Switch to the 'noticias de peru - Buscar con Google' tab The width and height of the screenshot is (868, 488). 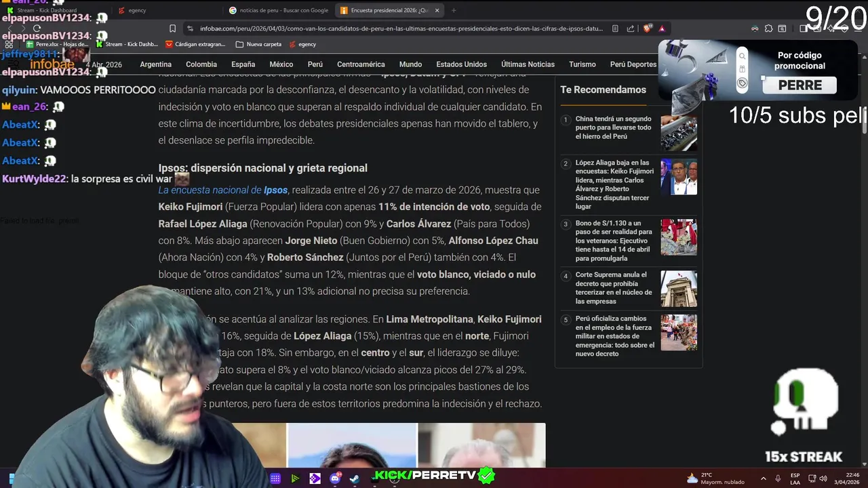pos(279,10)
